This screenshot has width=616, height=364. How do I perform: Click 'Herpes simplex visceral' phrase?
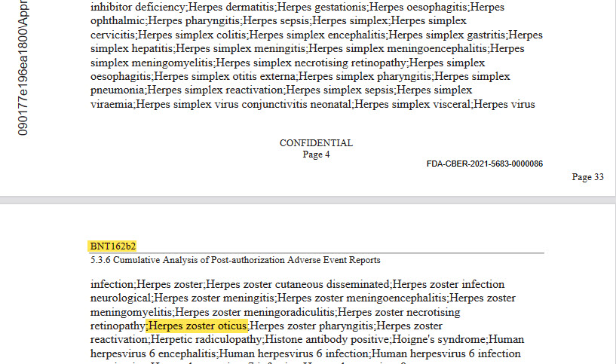(x=412, y=105)
